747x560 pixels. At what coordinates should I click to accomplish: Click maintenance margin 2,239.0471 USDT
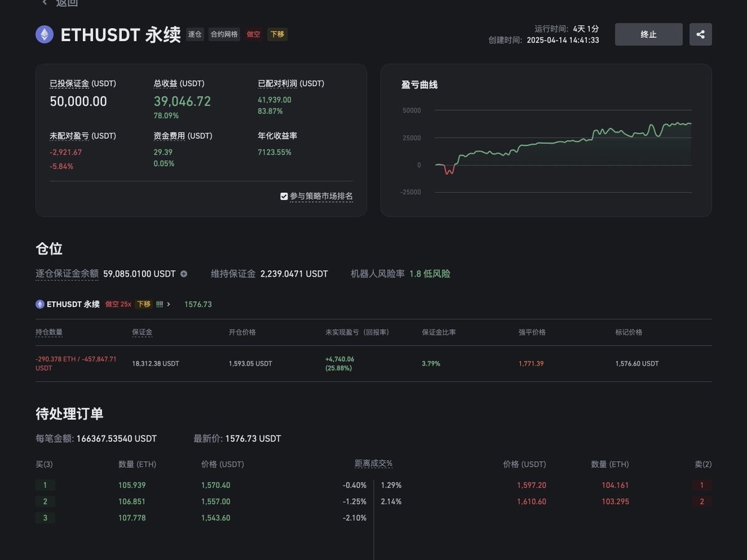(294, 274)
